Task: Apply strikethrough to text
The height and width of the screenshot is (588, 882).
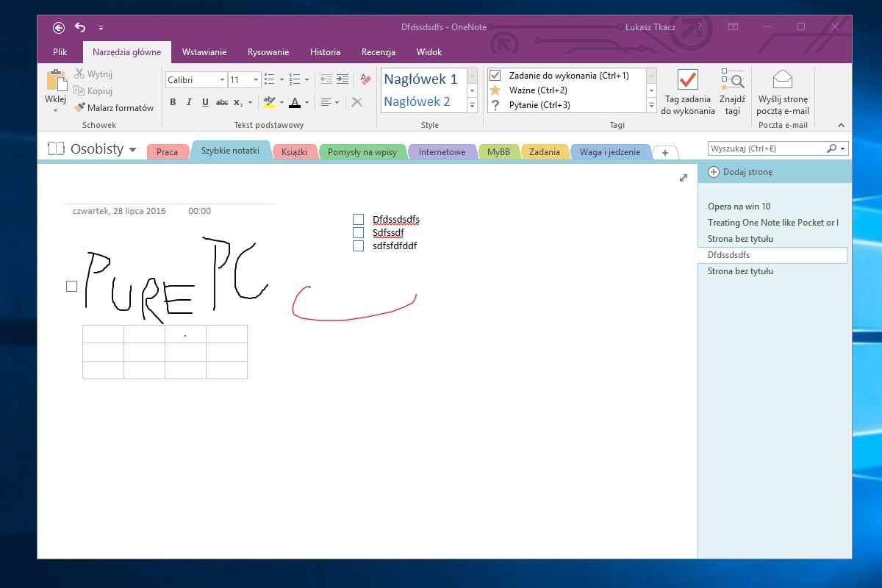Action: tap(221, 102)
